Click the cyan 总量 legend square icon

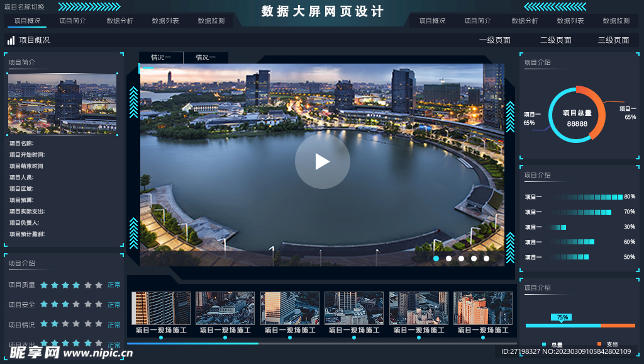click(x=544, y=344)
